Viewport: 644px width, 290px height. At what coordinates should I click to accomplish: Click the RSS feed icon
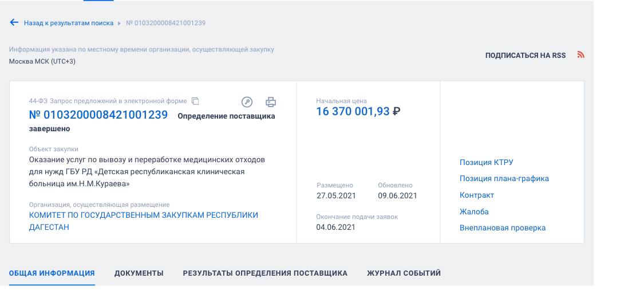click(581, 54)
